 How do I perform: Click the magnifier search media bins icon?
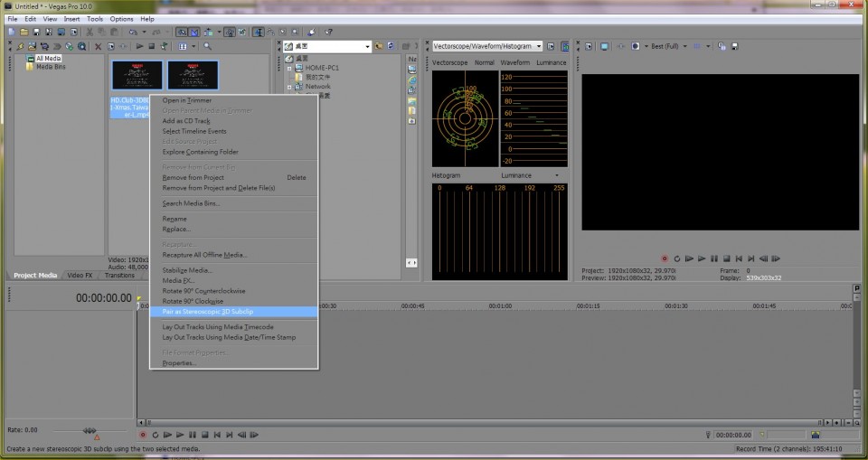point(207,46)
